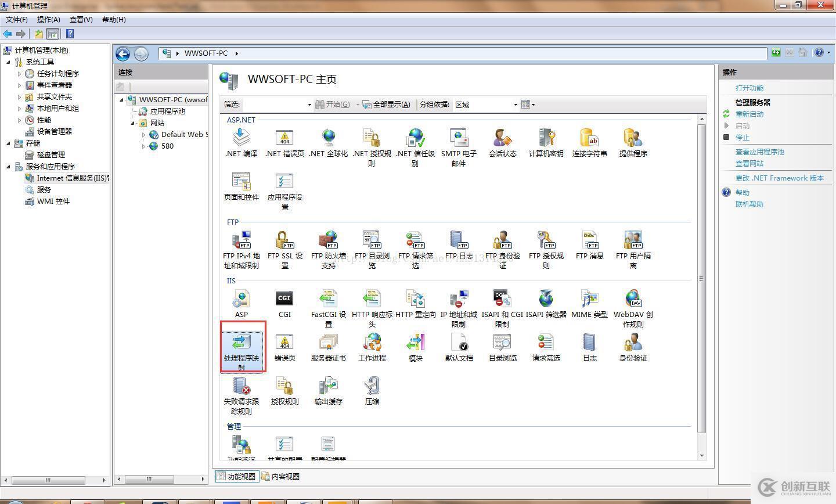This screenshot has height=504, width=836.
Task: Open the 工作进程 feature
Action: [372, 347]
